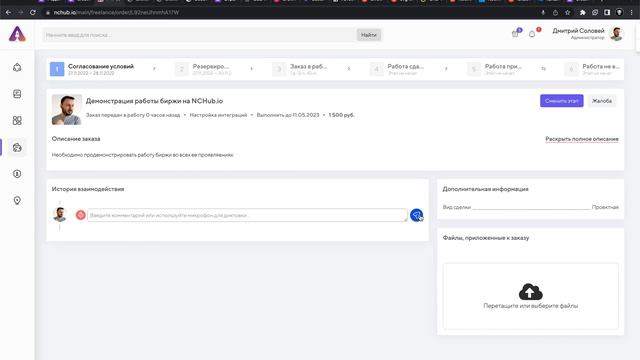This screenshot has width=640, height=360.
Task: Click the order title Демонстрация работы биржи
Action: tap(154, 101)
